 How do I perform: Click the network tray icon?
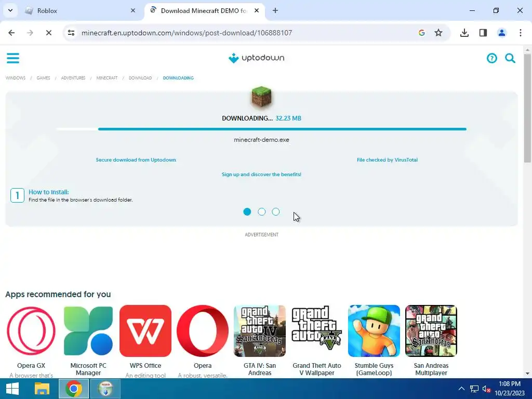[x=474, y=389]
